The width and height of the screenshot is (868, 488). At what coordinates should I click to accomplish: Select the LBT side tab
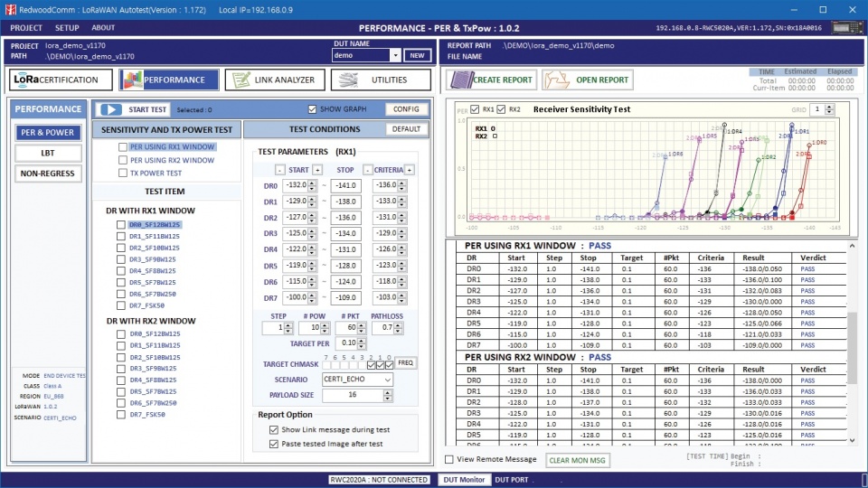click(x=48, y=154)
